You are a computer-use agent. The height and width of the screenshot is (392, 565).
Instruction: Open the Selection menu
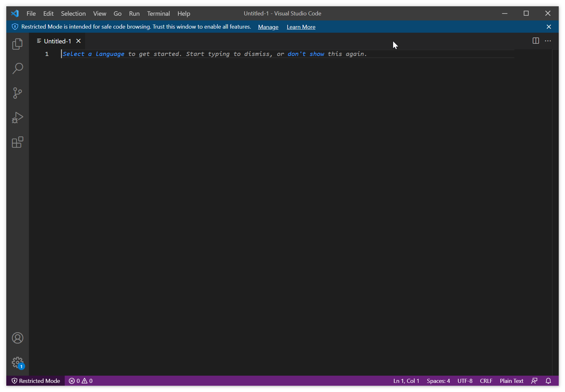[x=73, y=14]
